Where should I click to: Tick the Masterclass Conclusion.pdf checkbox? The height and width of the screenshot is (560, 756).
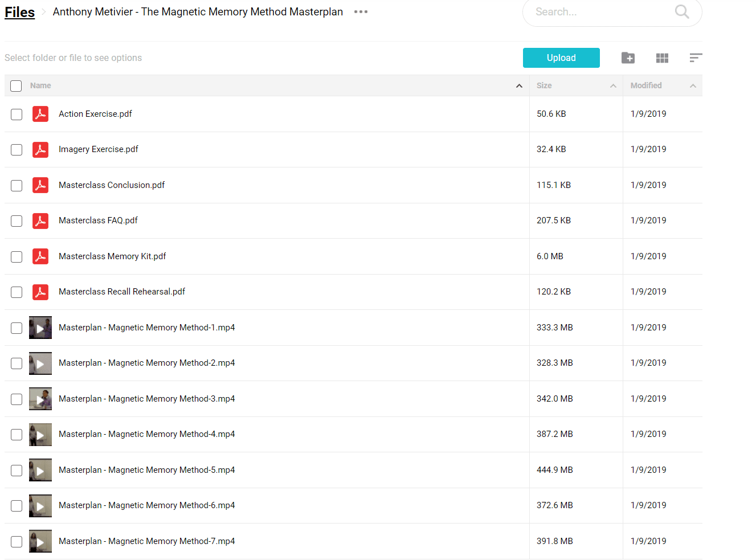[x=17, y=186]
